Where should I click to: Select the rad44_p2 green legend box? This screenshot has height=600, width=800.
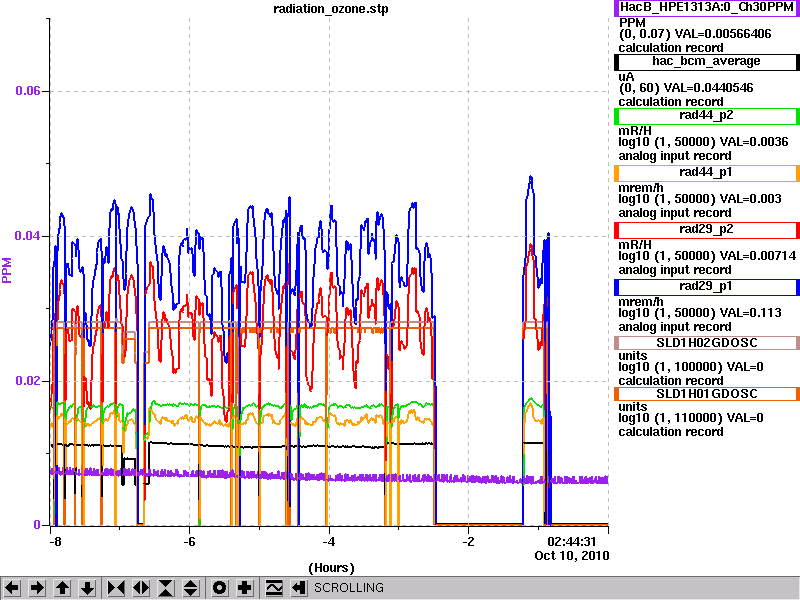pos(707,116)
